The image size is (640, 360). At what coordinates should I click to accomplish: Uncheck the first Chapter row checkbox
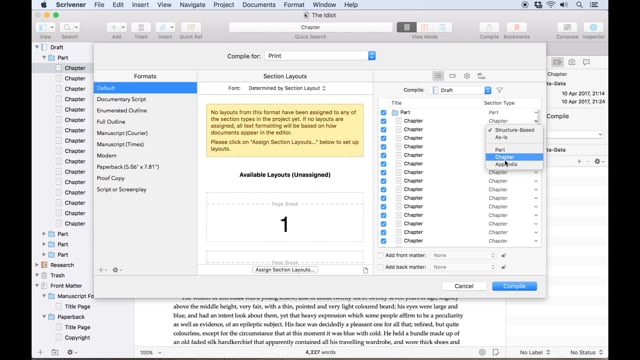[383, 121]
